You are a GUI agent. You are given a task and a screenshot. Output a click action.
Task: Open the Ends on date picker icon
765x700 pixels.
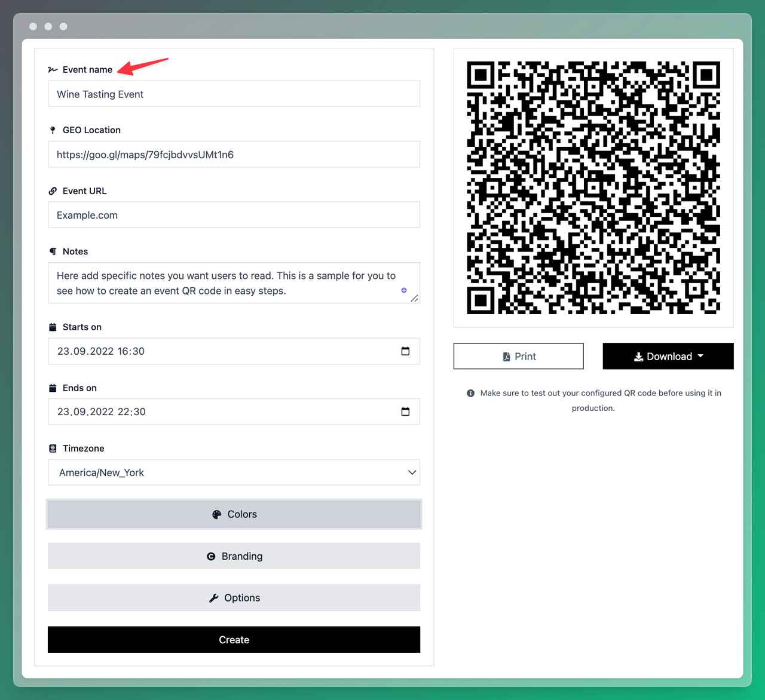(405, 412)
